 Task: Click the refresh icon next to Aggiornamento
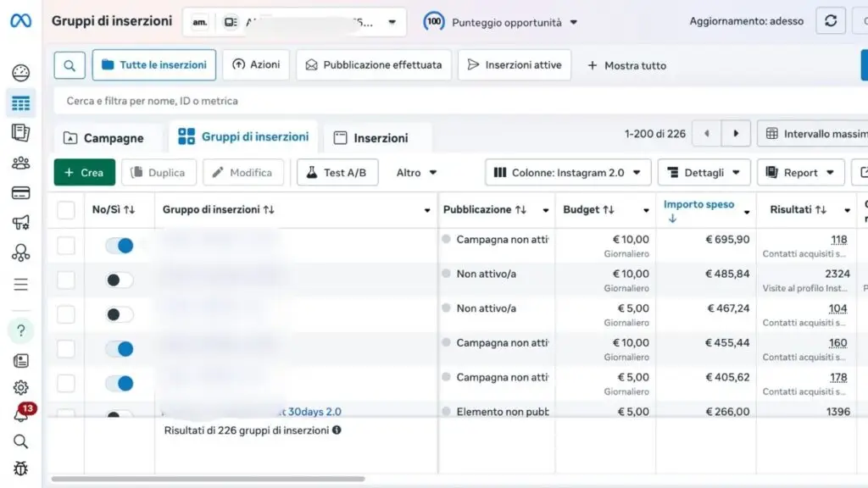830,21
